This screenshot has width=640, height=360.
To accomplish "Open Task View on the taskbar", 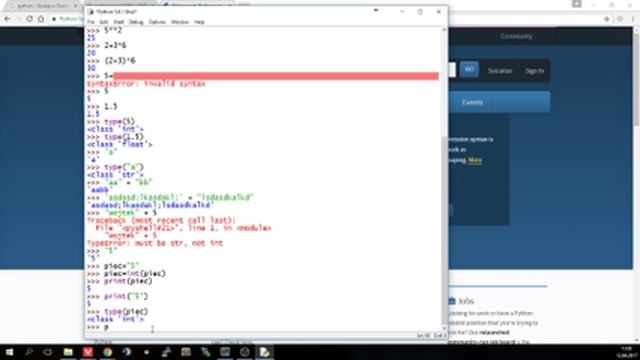I will (48, 352).
